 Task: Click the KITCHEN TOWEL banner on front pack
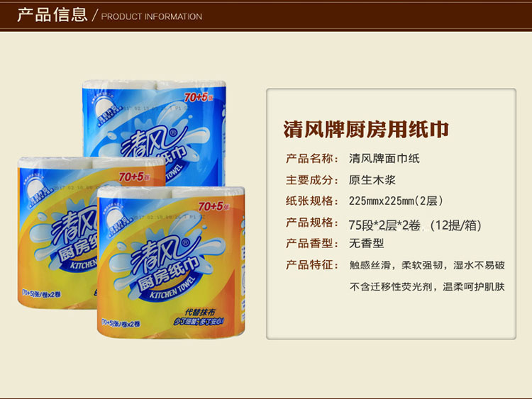172,288
